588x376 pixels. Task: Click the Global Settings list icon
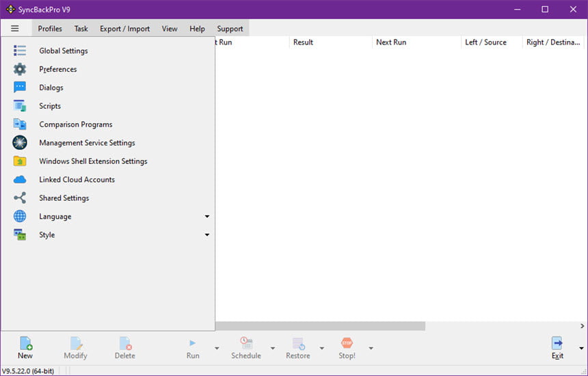20,51
